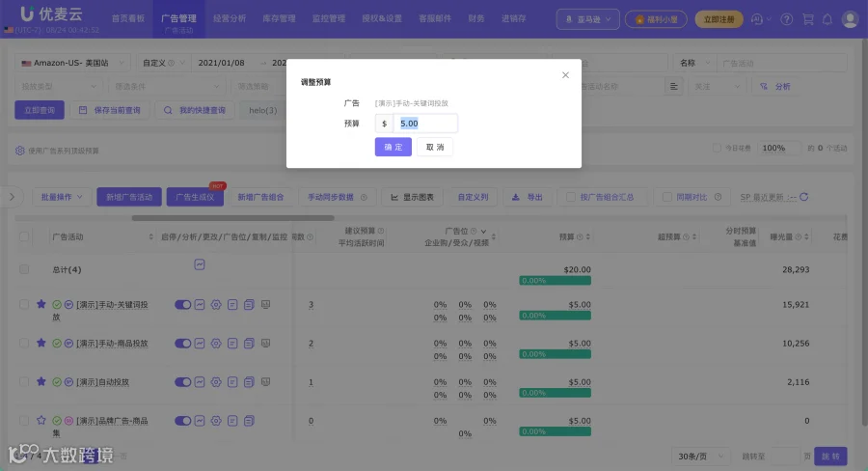Open the 30条/页 page size dropdown
Viewport: 868px width, 471px height.
tap(701, 457)
